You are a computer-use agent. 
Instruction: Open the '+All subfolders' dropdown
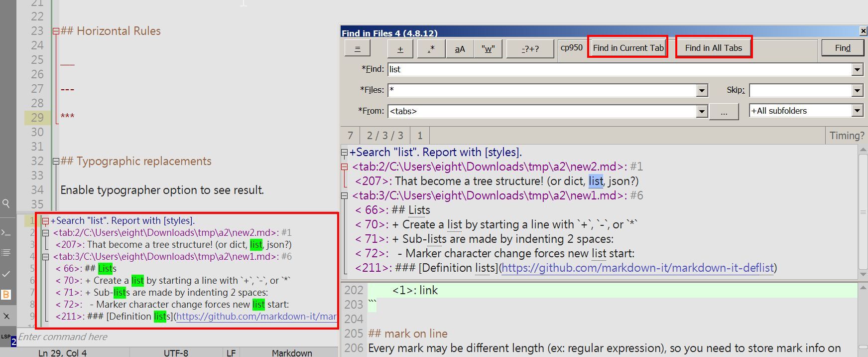click(857, 111)
